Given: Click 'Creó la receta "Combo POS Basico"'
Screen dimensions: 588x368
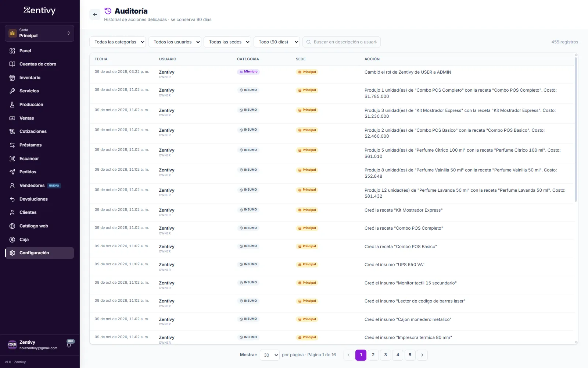Looking at the screenshot, I should click(x=401, y=247).
